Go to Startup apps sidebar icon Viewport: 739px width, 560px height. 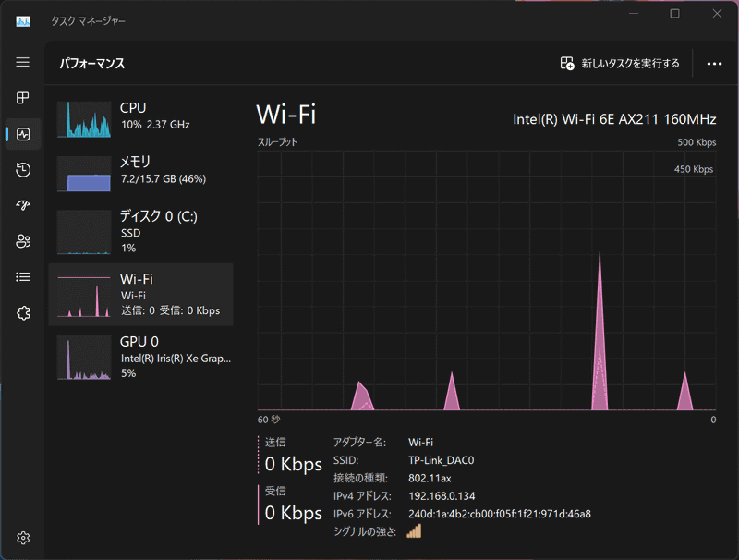pos(23,205)
